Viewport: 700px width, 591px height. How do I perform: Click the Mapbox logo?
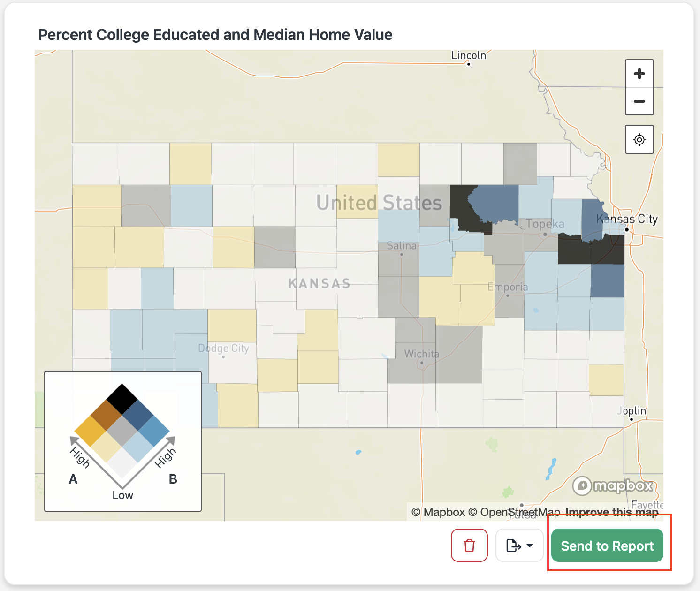613,485
